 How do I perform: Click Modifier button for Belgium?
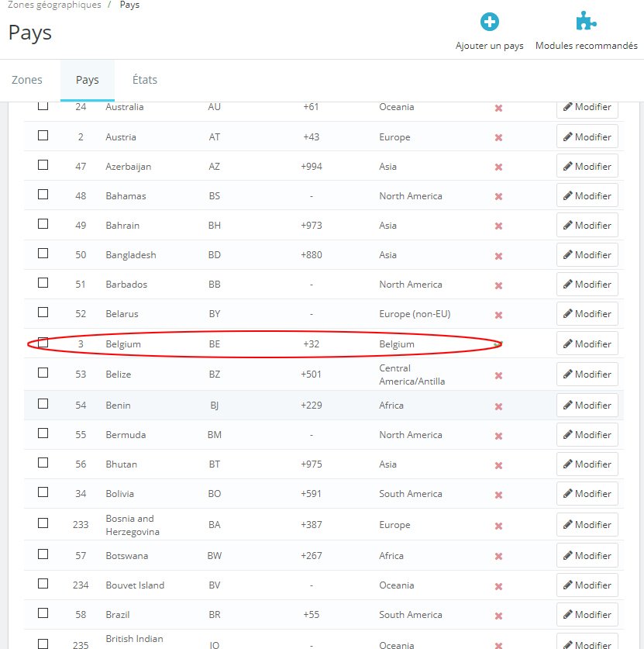587,343
